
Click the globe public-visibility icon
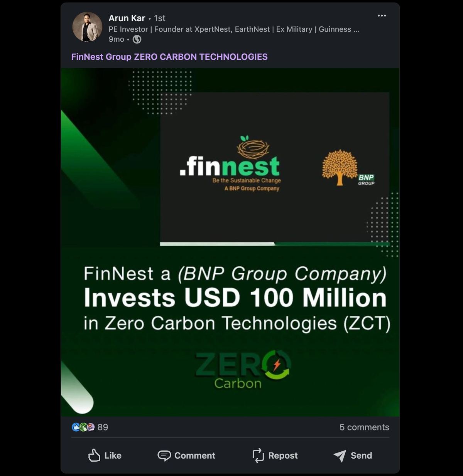137,39
